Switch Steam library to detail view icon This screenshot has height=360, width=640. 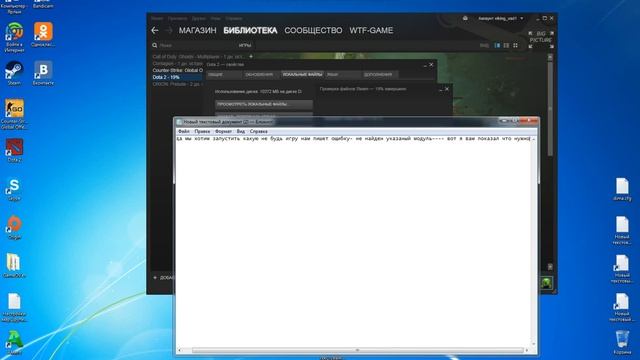pyautogui.click(x=497, y=45)
